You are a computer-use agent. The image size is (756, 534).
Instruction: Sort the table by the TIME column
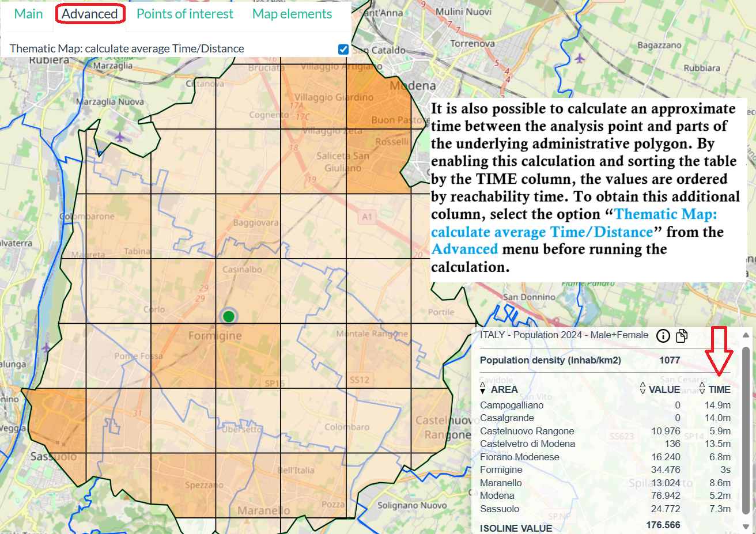[x=719, y=389]
